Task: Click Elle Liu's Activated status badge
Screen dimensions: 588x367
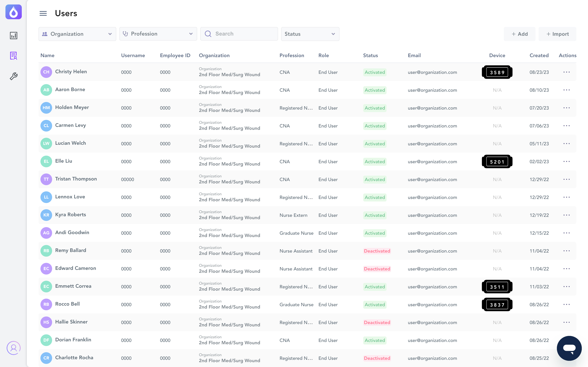Action: tap(375, 162)
